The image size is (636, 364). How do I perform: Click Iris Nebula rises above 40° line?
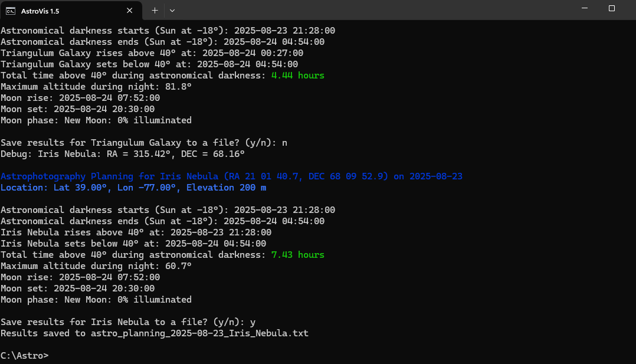[x=136, y=232]
